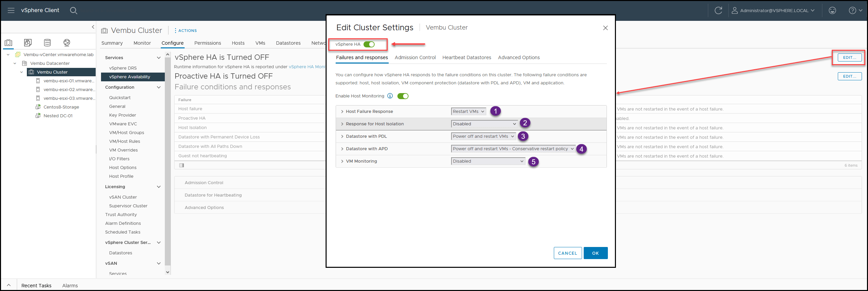Click the vembu-esxi-02 host icon
The height and width of the screenshot is (291, 868).
(38, 90)
